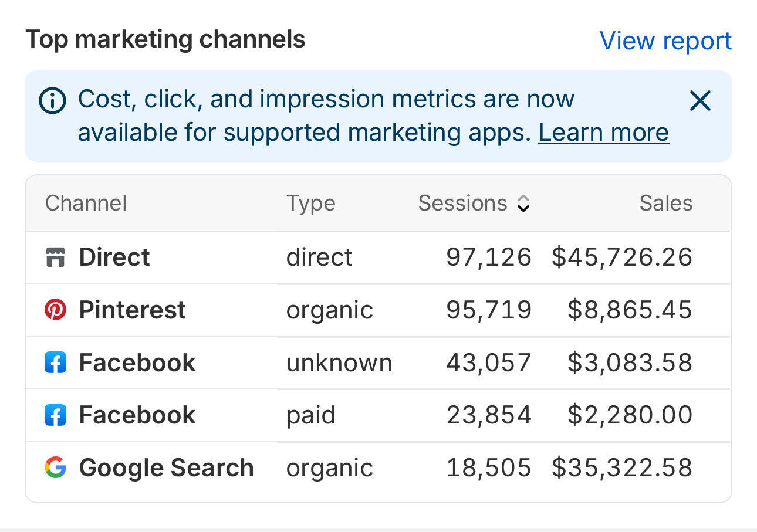Click the info icon in the banner
Viewport: 757px width, 532px height.
(52, 101)
